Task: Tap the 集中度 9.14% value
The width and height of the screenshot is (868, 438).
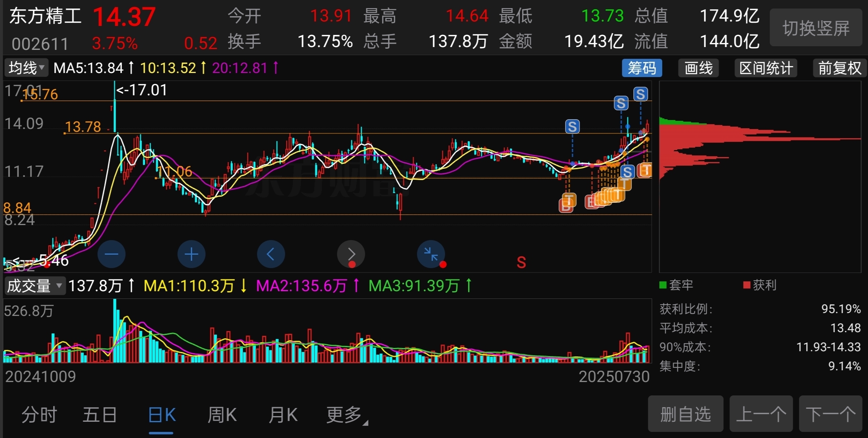Action: tap(844, 366)
